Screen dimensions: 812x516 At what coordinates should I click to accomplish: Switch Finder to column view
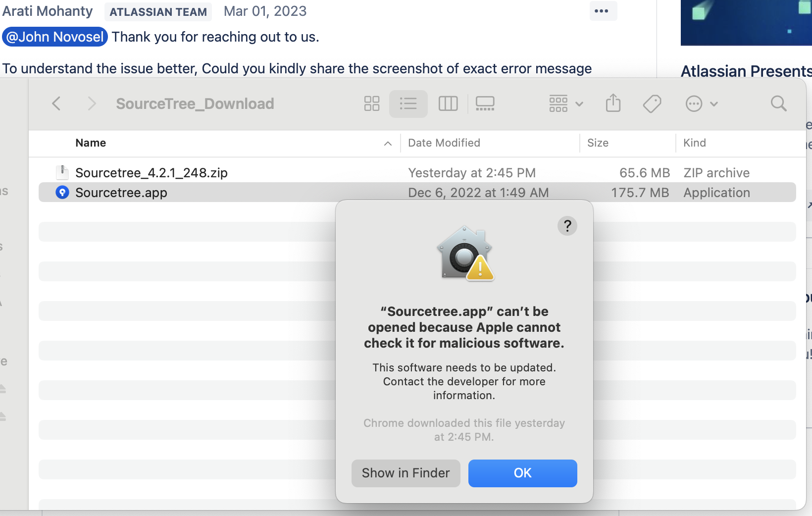pyautogui.click(x=448, y=103)
